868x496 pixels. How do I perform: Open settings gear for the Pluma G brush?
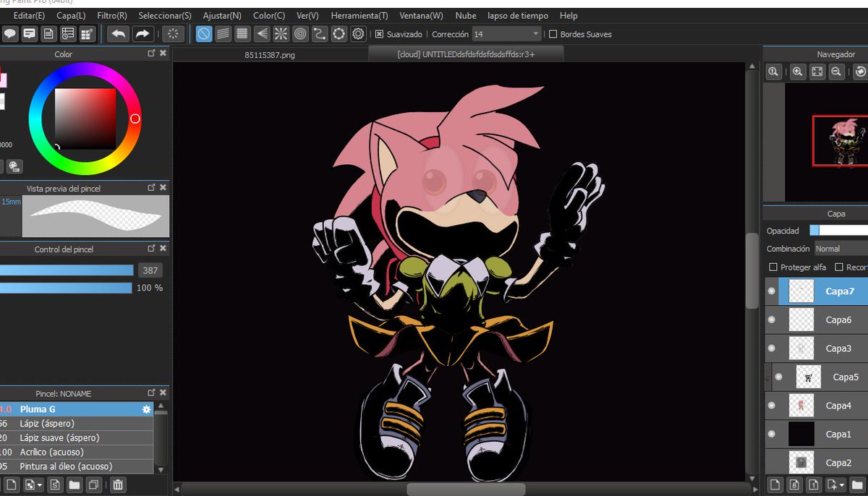(x=147, y=409)
